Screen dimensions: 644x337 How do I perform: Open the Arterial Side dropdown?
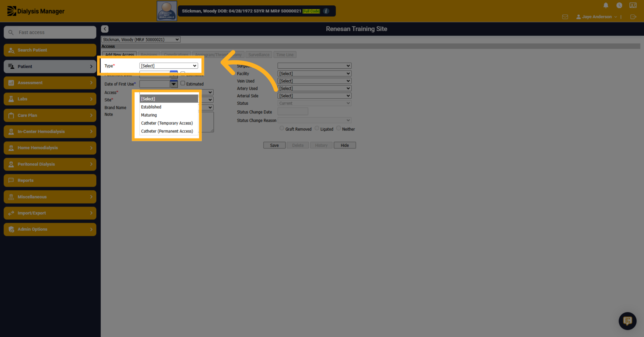click(314, 96)
